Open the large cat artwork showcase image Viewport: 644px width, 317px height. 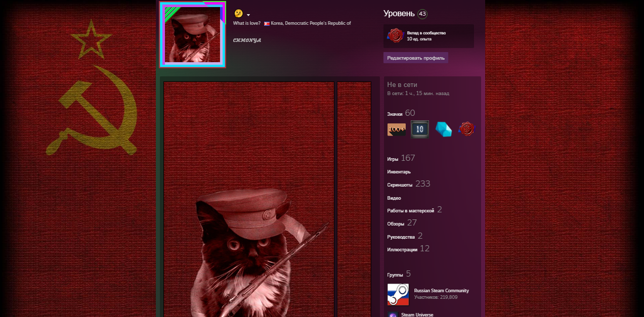[x=249, y=199]
